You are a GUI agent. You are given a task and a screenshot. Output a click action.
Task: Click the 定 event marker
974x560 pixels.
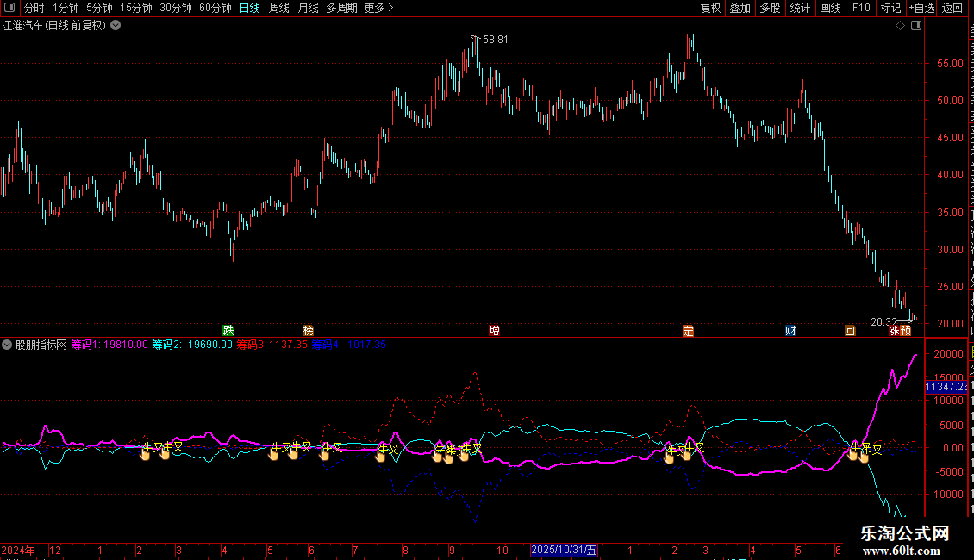(688, 330)
